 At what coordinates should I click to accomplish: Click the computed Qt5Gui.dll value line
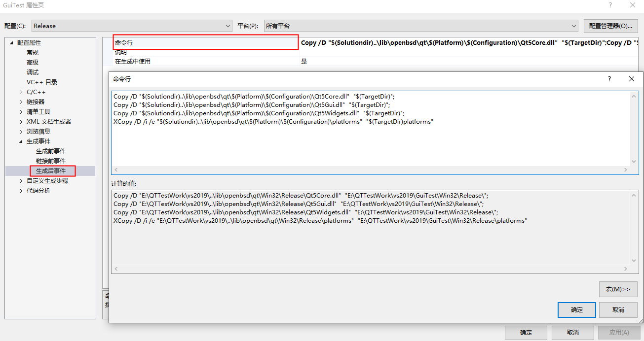pyautogui.click(x=299, y=204)
